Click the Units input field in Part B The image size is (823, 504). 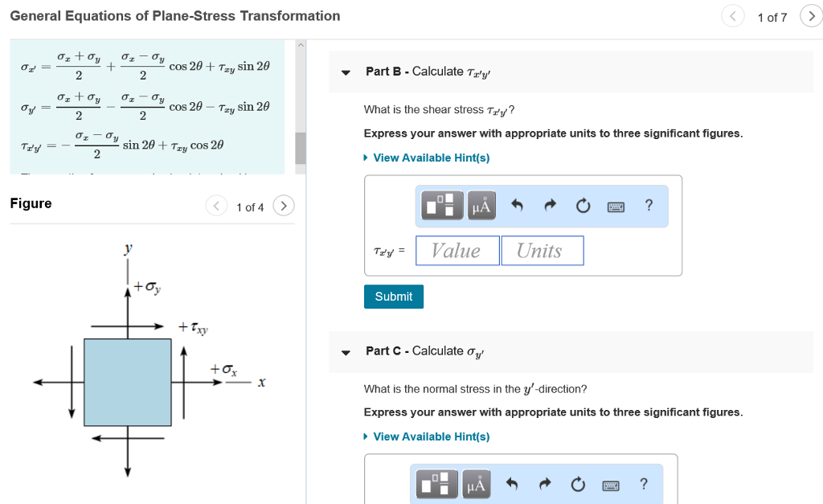pos(542,250)
